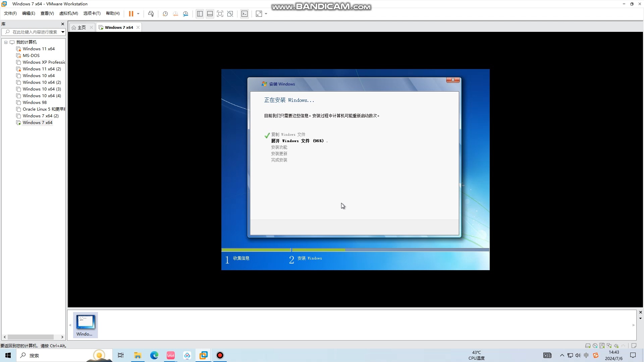Open the stretch guest dropdown arrow
Image resolution: width=644 pixels, height=362 pixels.
click(x=266, y=14)
